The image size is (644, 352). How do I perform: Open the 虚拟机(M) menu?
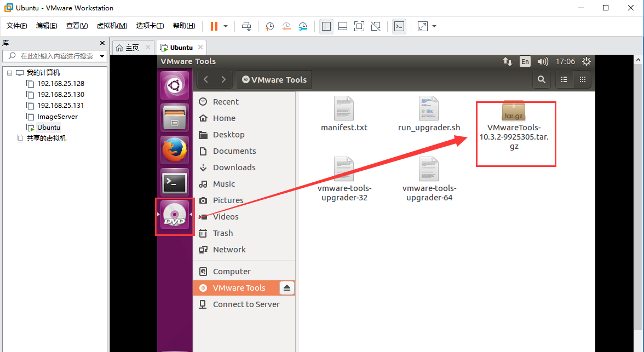112,26
